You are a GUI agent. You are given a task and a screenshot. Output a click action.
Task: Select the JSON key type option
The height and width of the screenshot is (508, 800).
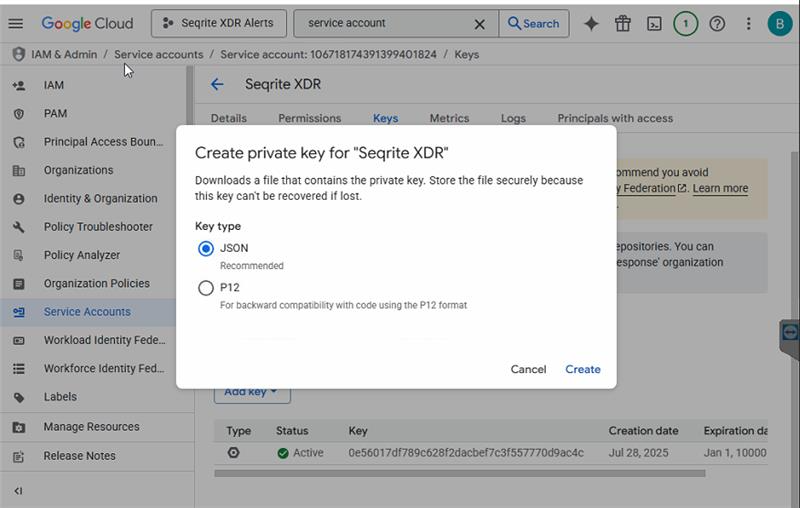pyautogui.click(x=206, y=249)
